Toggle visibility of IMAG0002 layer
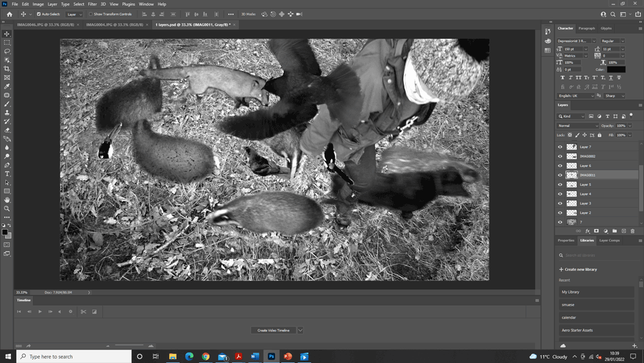This screenshot has width=644, height=363. (x=560, y=156)
